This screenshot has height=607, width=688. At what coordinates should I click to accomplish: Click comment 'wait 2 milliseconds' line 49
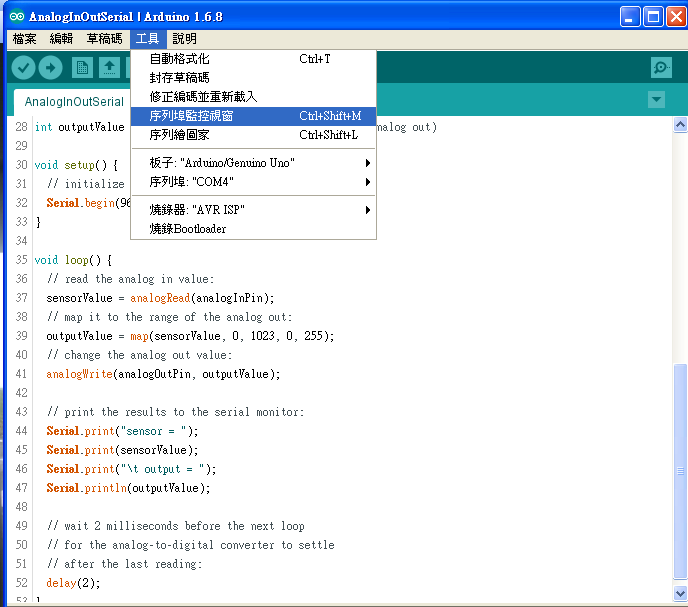[x=176, y=526]
